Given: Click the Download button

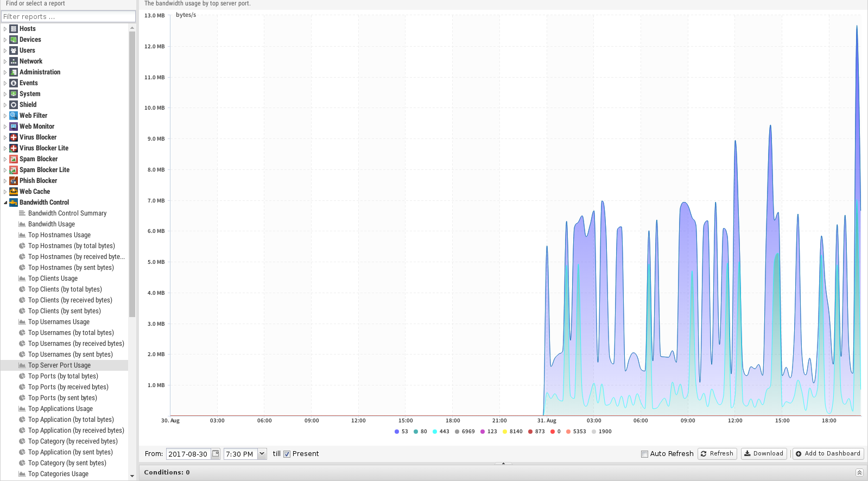Looking at the screenshot, I should [x=763, y=454].
